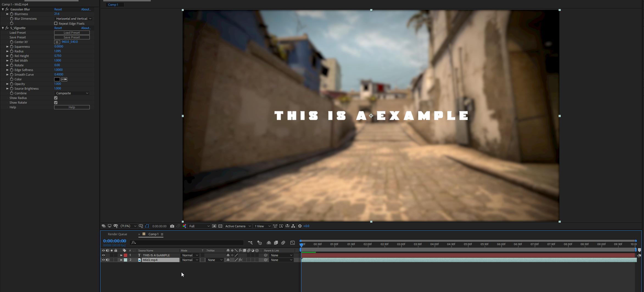Click the pick whip for the Mid2.mp4 layer
This screenshot has height=292, width=644.
[266, 260]
